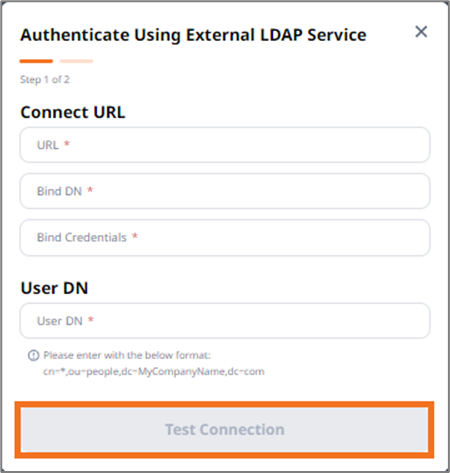450x473 pixels.
Task: Click the User DN section heading
Action: coord(54,288)
